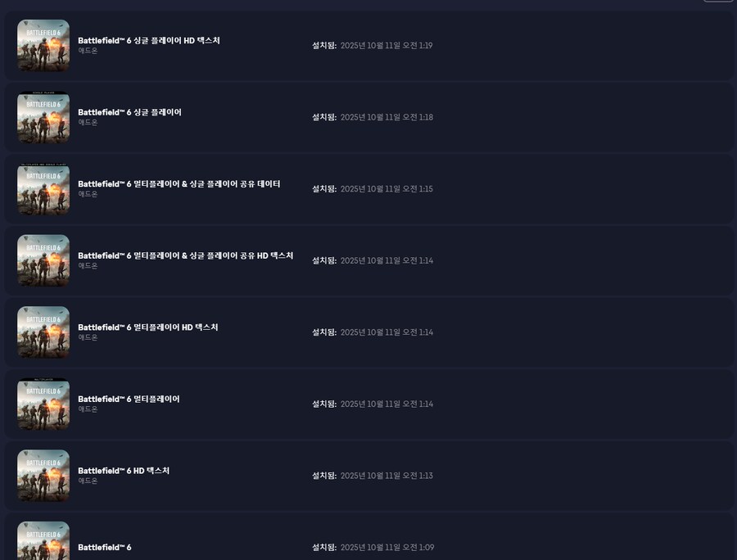This screenshot has width=737, height=560.
Task: Open 멀티플레이어 & 싱글 플레이어 공유 데이터 title
Action: (179, 183)
